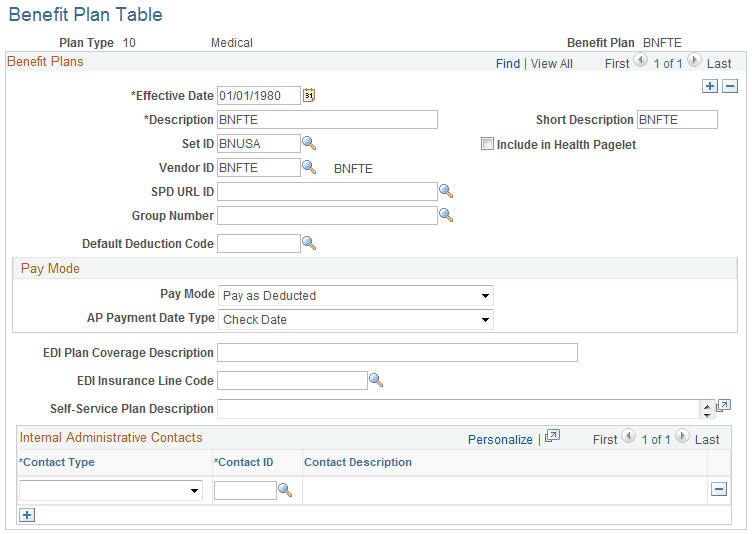752x534 pixels.
Task: Jump to Last Benefit Plans row
Action: [x=719, y=64]
